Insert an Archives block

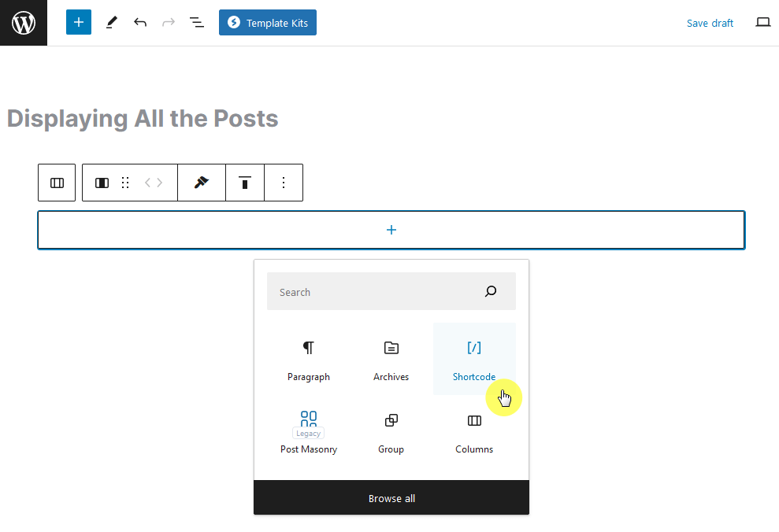(391, 360)
